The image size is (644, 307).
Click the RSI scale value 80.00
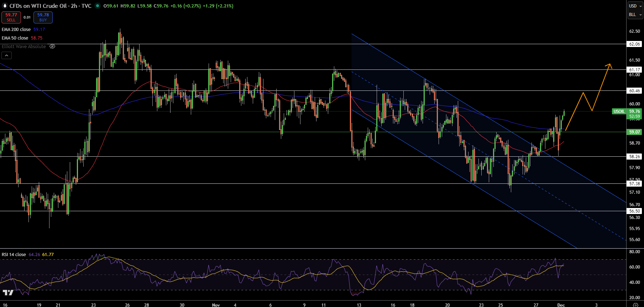click(x=634, y=252)
